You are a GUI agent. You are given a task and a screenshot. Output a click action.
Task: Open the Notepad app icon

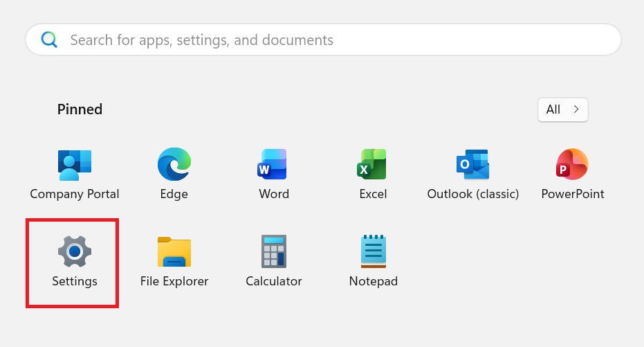[373, 251]
